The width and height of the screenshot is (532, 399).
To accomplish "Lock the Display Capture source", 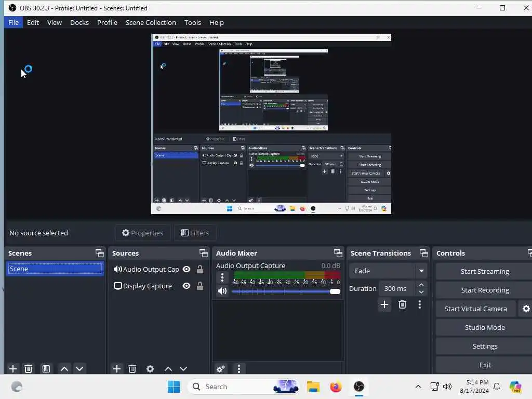I will (x=200, y=286).
